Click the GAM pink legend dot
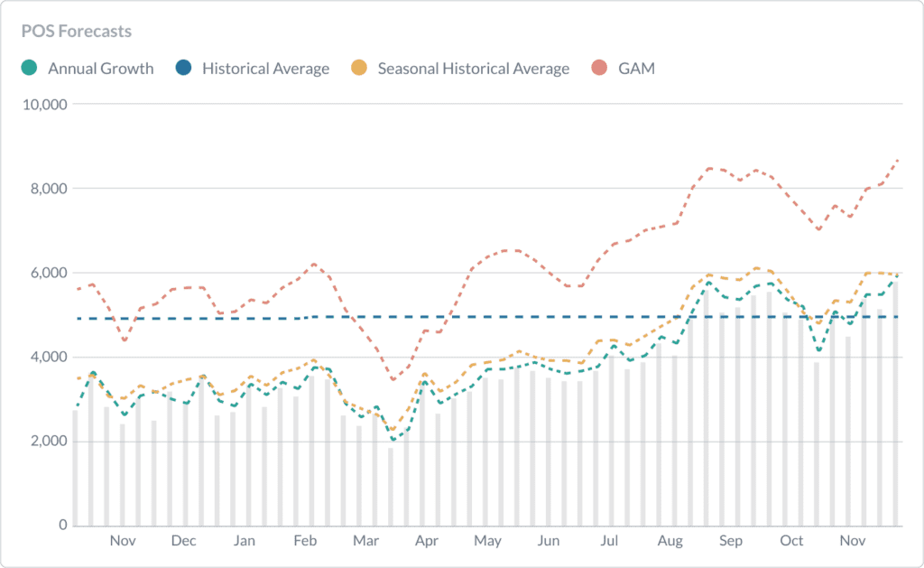The height and width of the screenshot is (568, 924). 599,69
